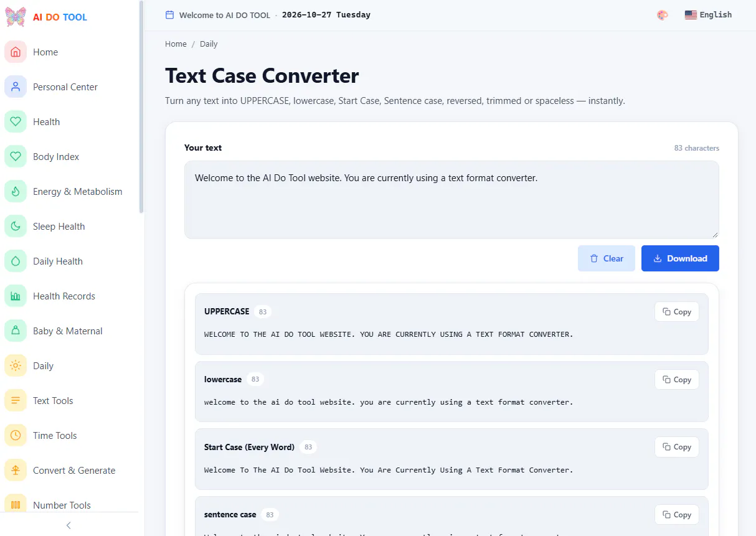Open the Sleep Health menu label

[x=59, y=227]
